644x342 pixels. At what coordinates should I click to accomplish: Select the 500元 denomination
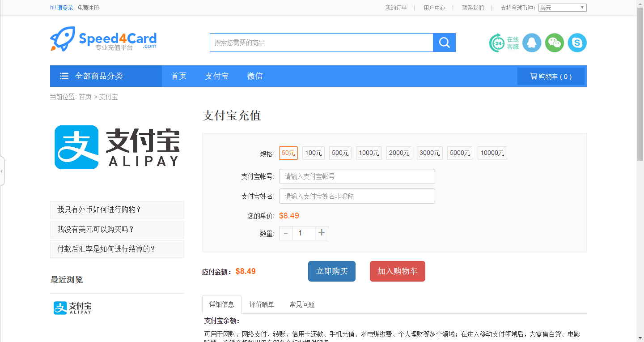[x=340, y=153]
